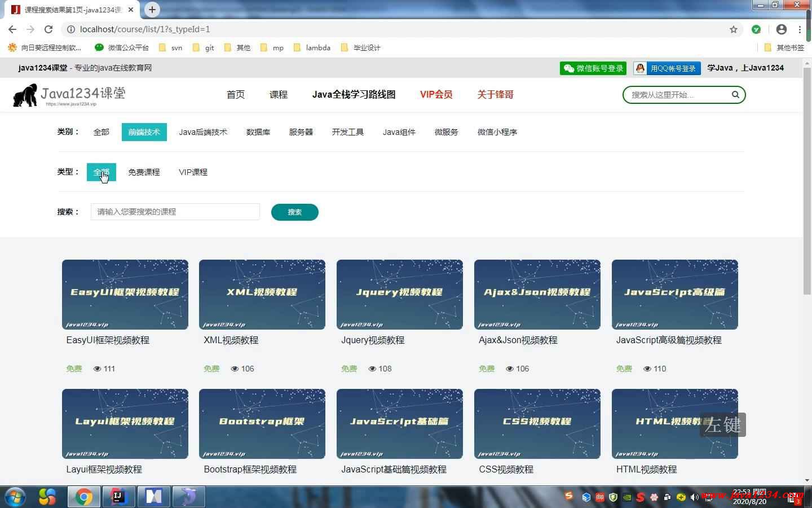The image size is (812, 508).
Task: Open Chrome from the taskbar
Action: pyautogui.click(x=84, y=497)
